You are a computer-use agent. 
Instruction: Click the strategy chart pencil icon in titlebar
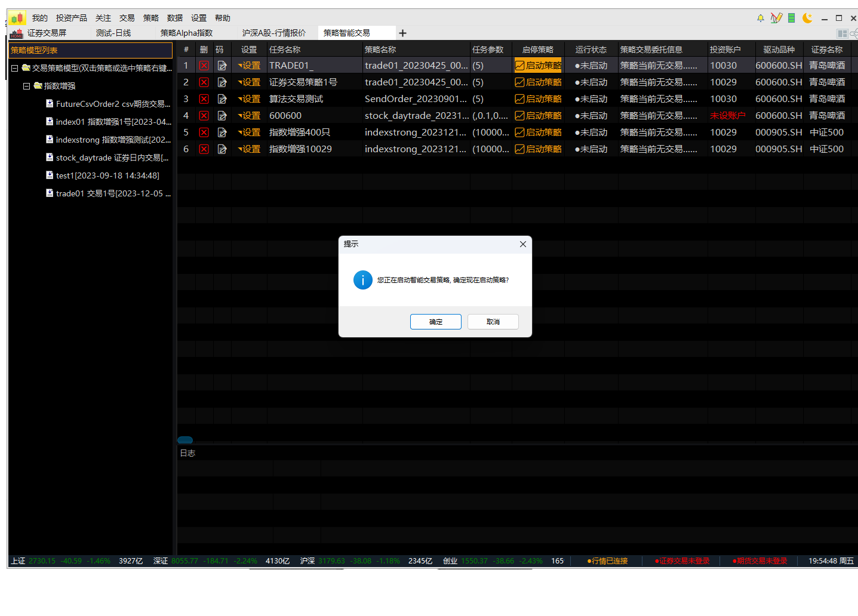(x=776, y=18)
